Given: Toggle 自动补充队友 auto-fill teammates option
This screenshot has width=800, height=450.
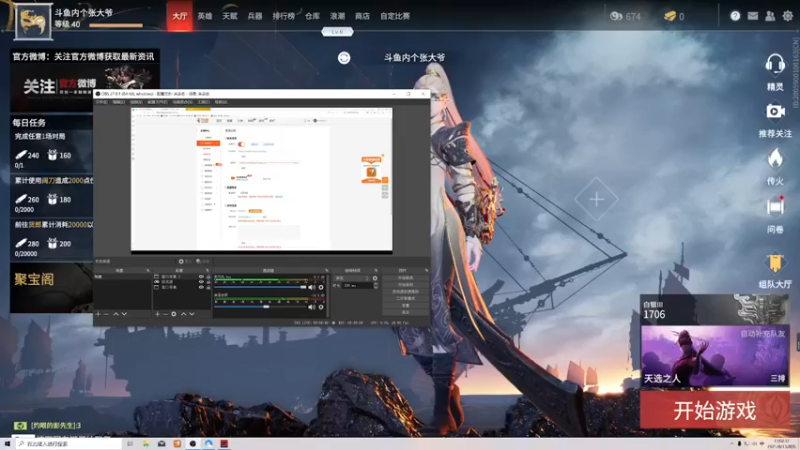Looking at the screenshot, I should tap(763, 334).
